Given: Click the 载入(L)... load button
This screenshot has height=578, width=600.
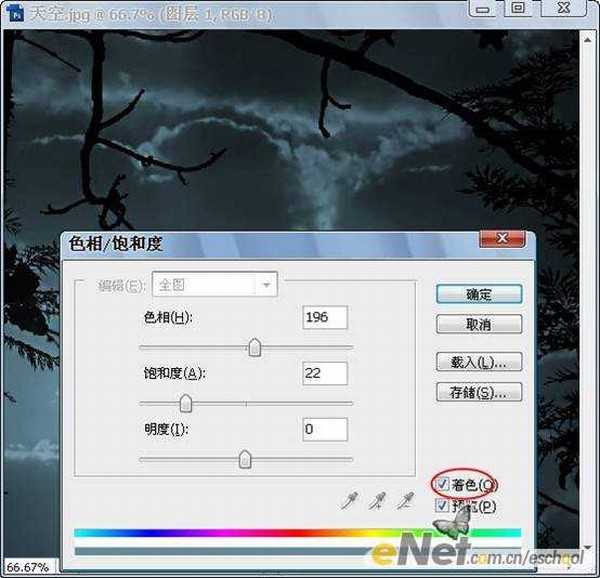Looking at the screenshot, I should click(x=479, y=362).
